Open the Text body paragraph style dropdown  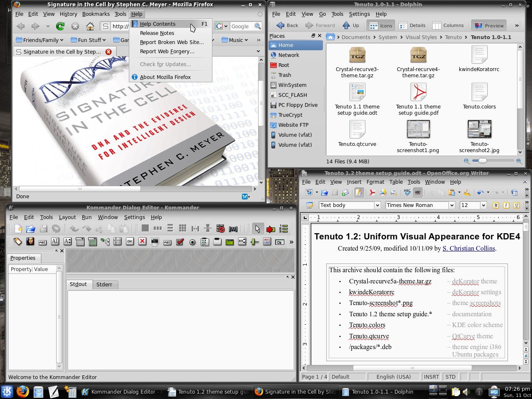(377, 205)
